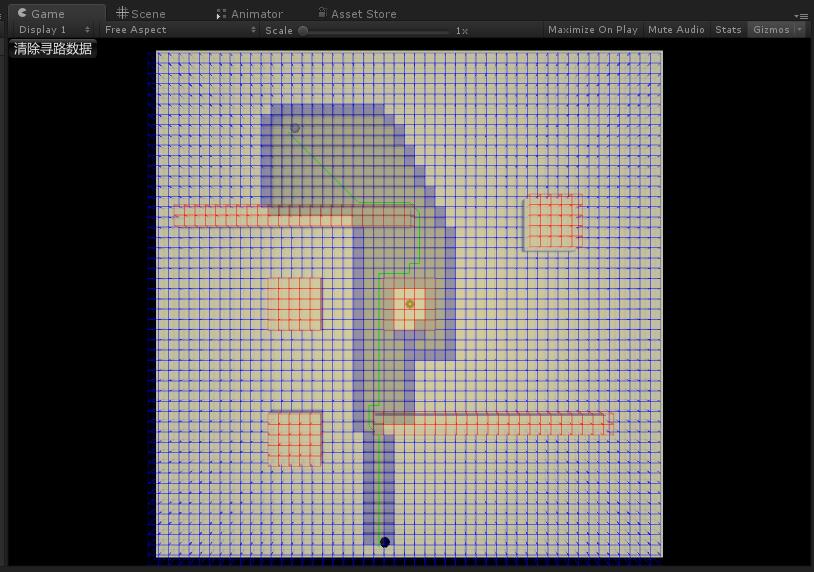Image resolution: width=814 pixels, height=572 pixels.
Task: Open the Animator tab
Action: (250, 14)
